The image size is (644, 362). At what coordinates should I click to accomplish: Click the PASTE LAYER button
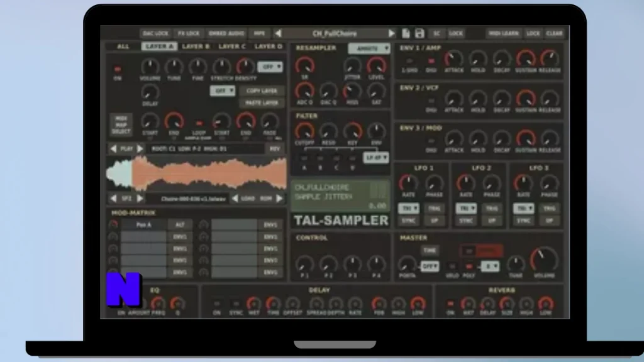pos(262,102)
